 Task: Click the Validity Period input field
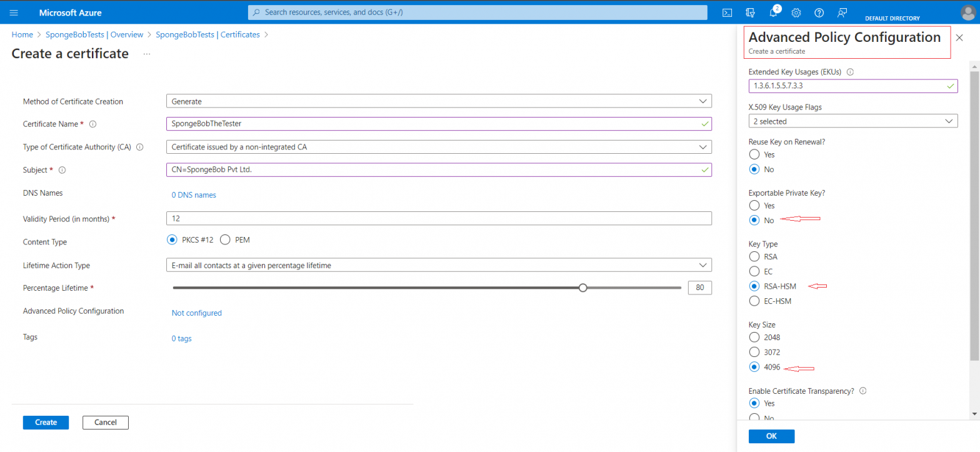(x=439, y=218)
